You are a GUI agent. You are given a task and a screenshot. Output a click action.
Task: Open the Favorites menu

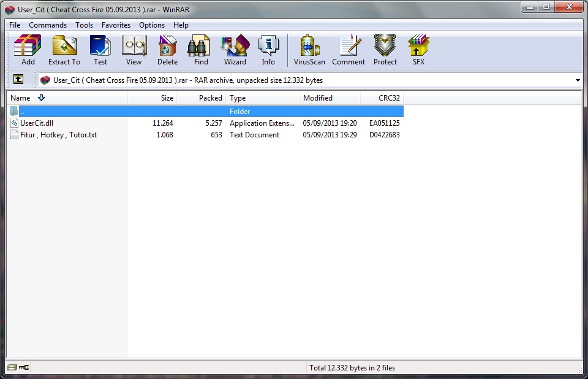pyautogui.click(x=116, y=25)
